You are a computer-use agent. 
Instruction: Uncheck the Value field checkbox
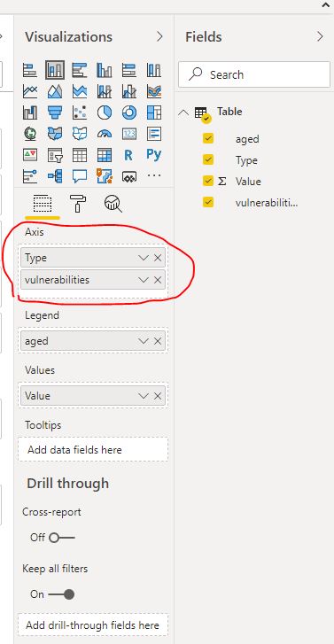coord(208,181)
